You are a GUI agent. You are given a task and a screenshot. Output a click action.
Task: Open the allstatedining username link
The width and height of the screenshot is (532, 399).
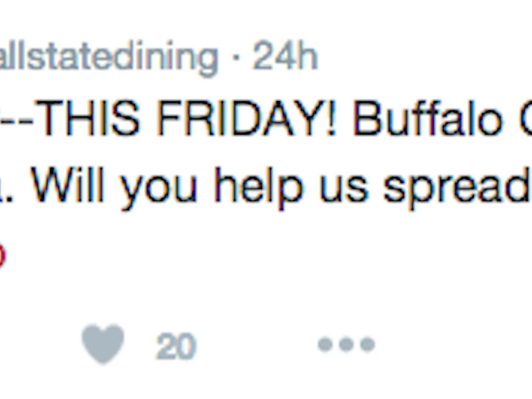coord(106,56)
